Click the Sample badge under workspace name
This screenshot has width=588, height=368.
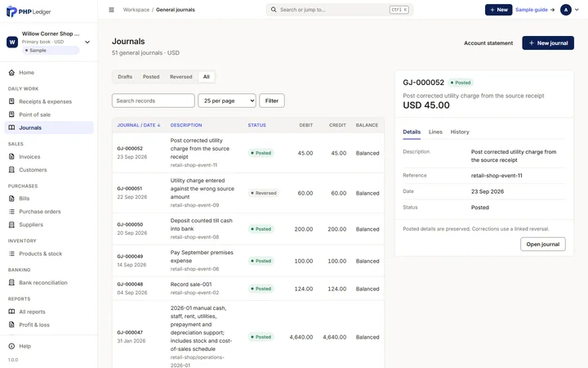tap(51, 51)
